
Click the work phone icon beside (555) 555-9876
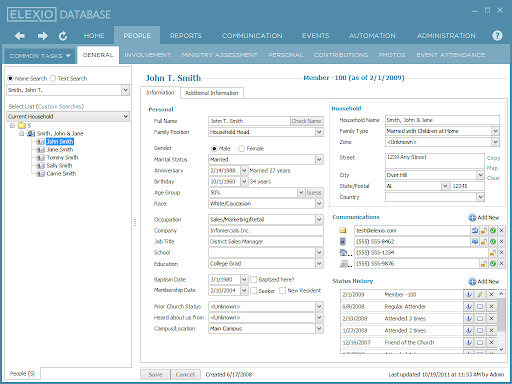[x=343, y=264]
